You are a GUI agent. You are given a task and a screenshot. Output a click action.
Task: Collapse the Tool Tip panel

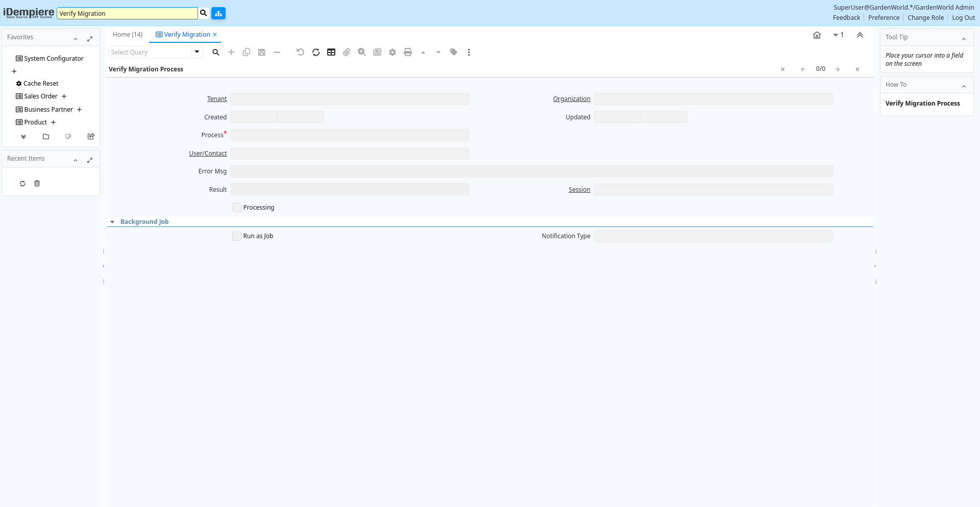click(964, 39)
